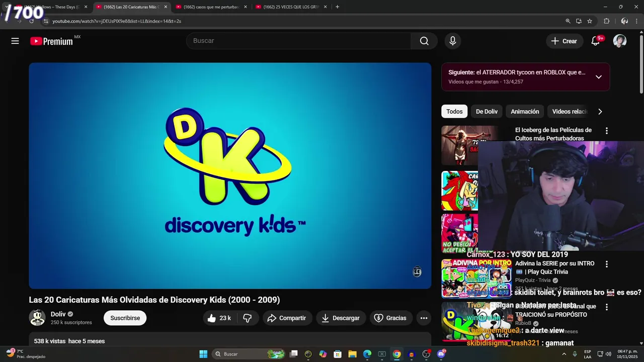The height and width of the screenshot is (362, 644).
Task: Select the De Doliv filter chip
Action: (487, 112)
